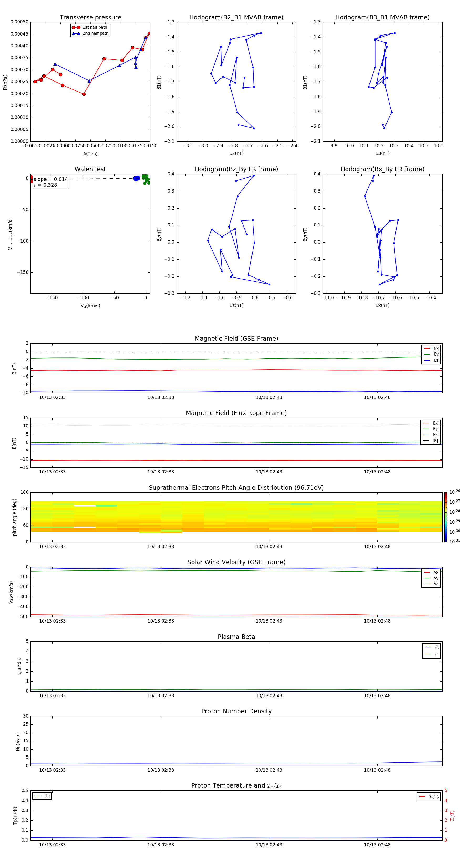Click '10/13 02:38' tick in GSE Frame plot
The image size is (473, 868).
coord(161,398)
